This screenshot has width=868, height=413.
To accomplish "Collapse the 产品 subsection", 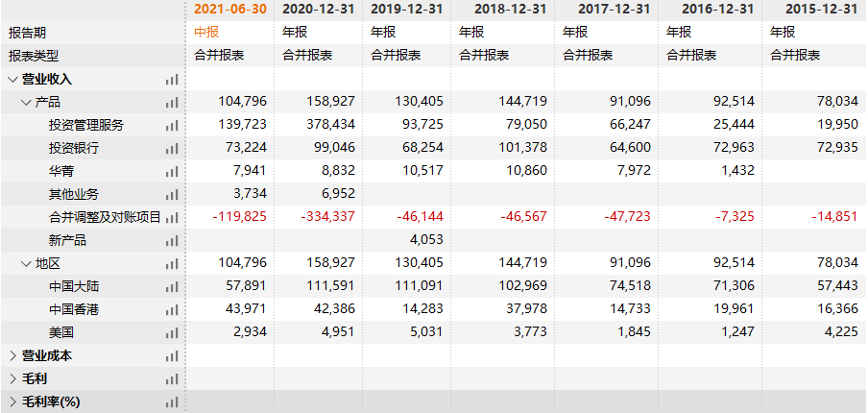I will 26,103.
